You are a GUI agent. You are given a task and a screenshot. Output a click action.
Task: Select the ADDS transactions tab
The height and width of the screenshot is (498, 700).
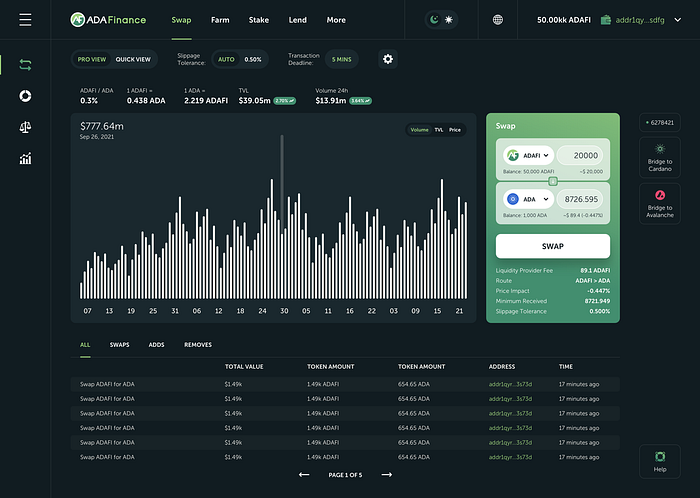(x=156, y=344)
